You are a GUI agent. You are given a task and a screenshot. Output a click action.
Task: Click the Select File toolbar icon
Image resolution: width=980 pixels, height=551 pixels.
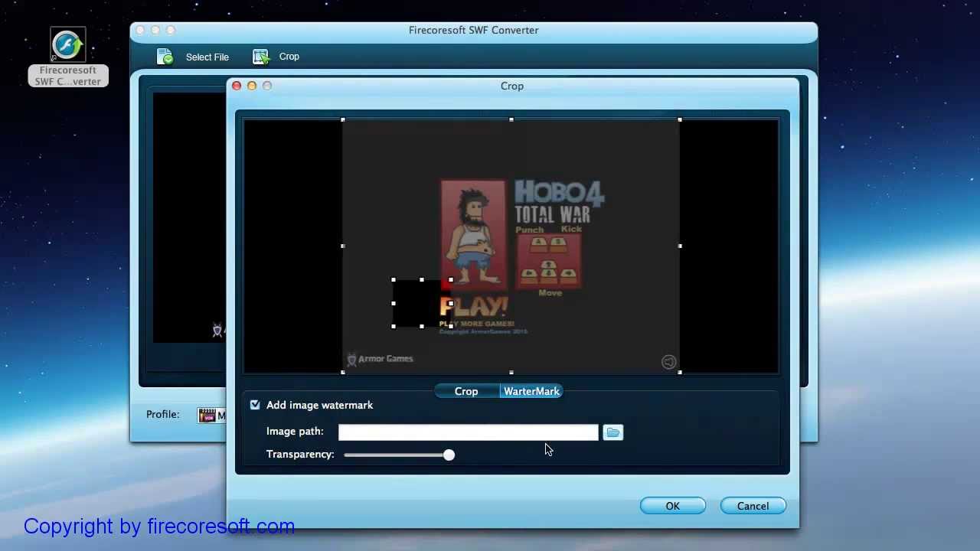(165, 57)
